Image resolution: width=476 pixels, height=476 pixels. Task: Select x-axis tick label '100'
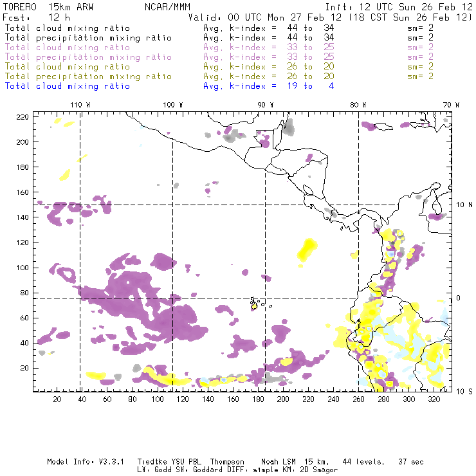(158, 399)
